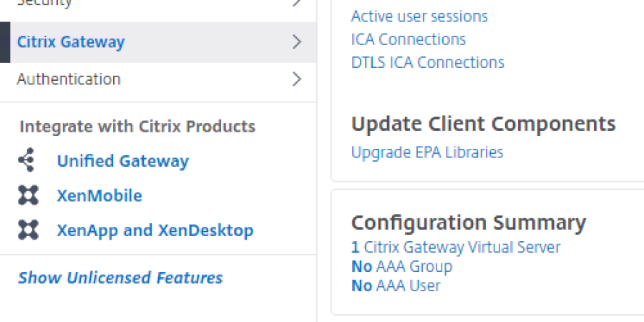Open the Citrix Gateway Virtual Server summary
Image resolution: width=644 pixels, height=322 pixels.
click(456, 248)
